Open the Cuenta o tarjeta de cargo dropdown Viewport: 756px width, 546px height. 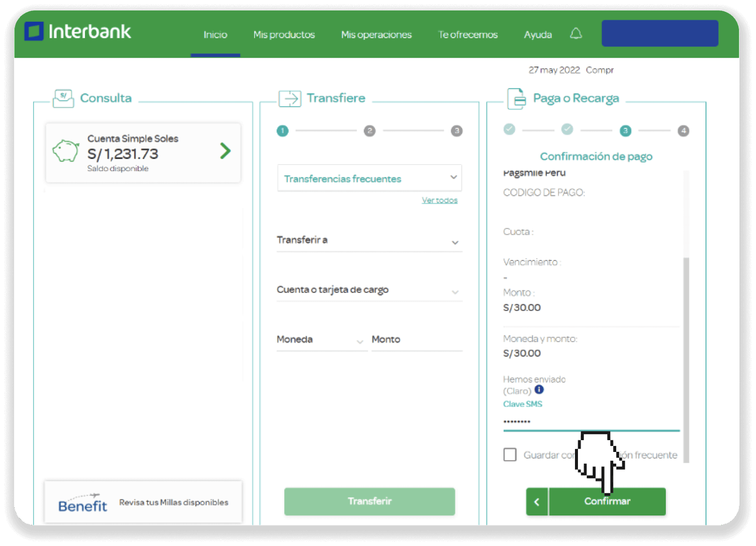click(369, 290)
